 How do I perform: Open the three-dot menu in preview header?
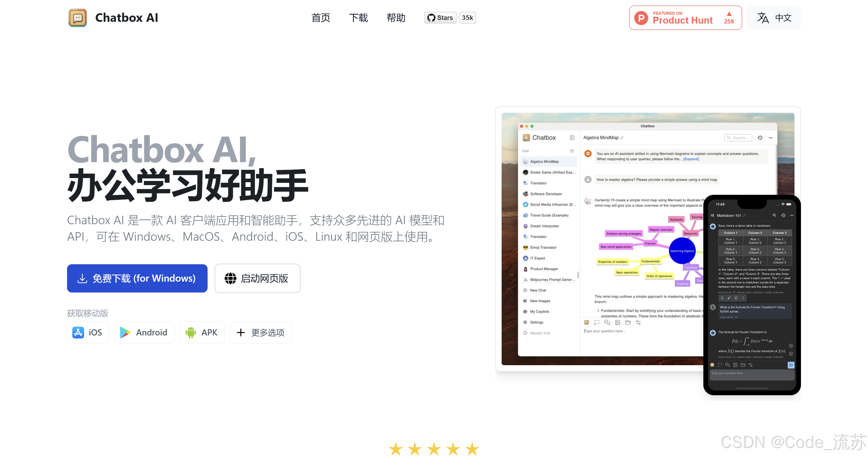pos(770,138)
